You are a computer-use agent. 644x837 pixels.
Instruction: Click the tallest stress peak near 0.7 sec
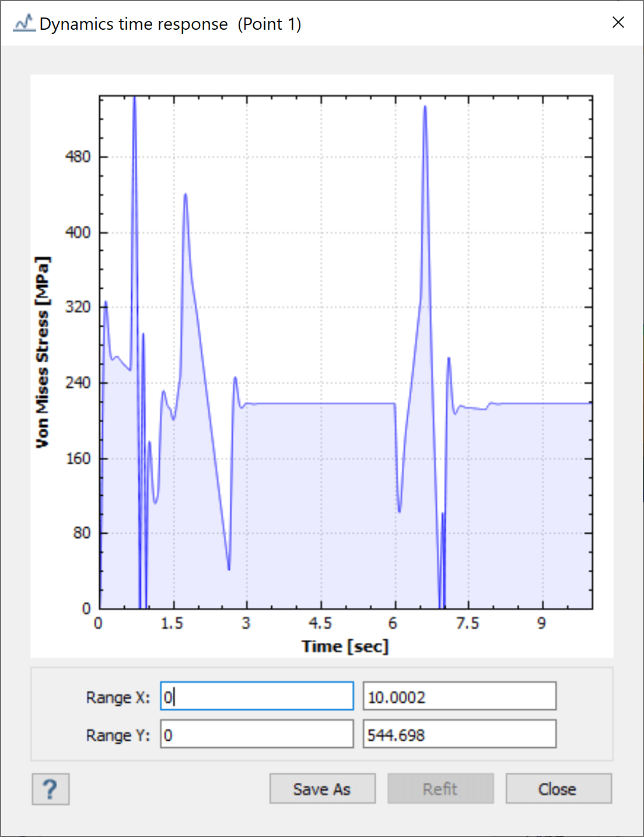134,99
